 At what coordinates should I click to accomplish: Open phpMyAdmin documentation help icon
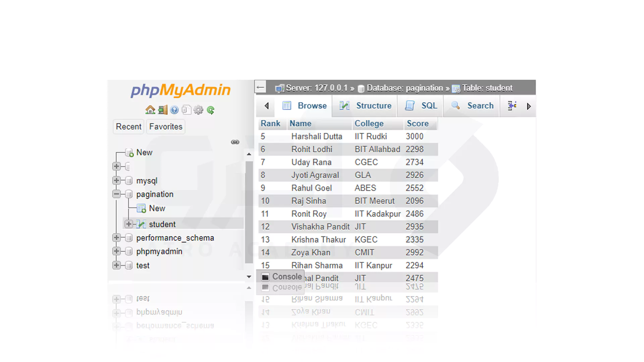(x=174, y=110)
